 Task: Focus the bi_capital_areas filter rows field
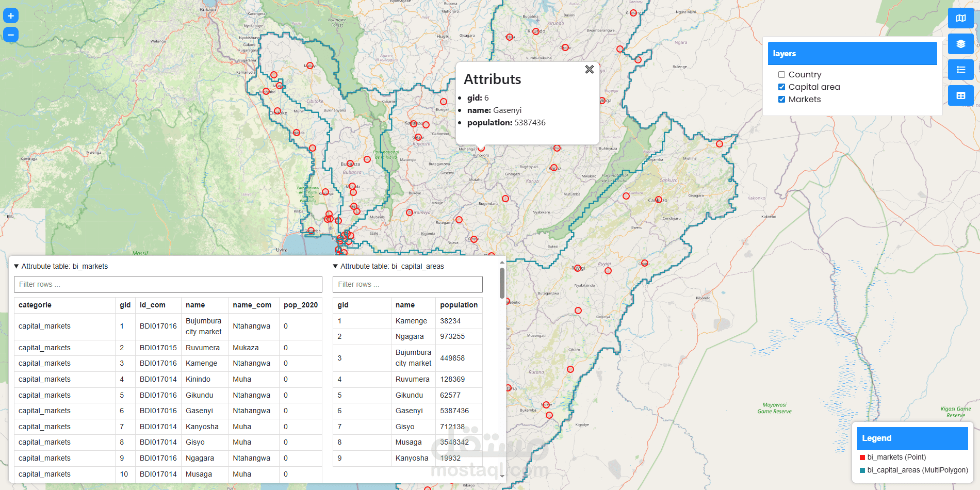click(407, 284)
